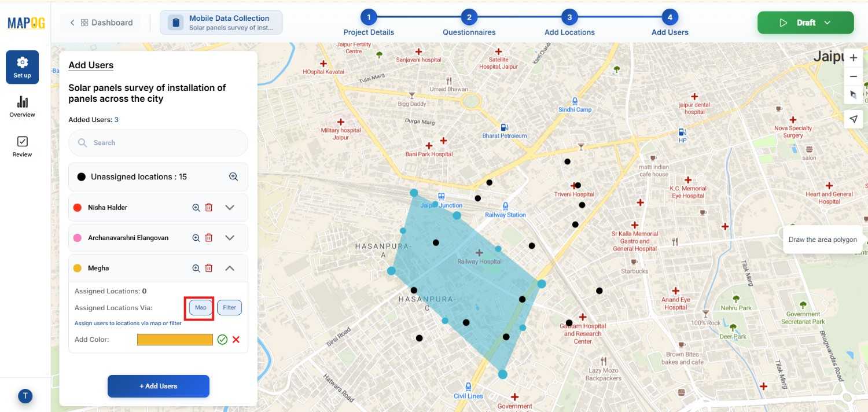Open Megha's Add Color swatch

click(x=175, y=340)
